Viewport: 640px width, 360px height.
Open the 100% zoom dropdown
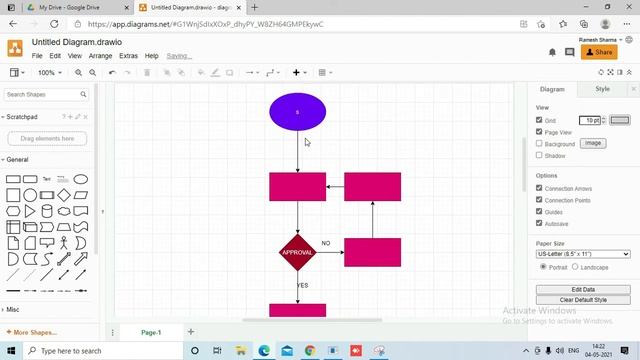click(50, 73)
